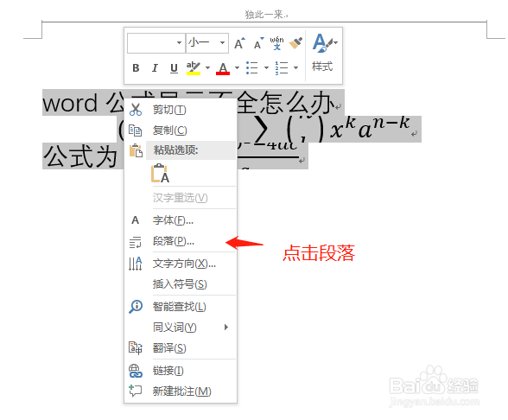This screenshot has width=508, height=420.
Task: Select the Format Painter brush
Action: (x=295, y=43)
